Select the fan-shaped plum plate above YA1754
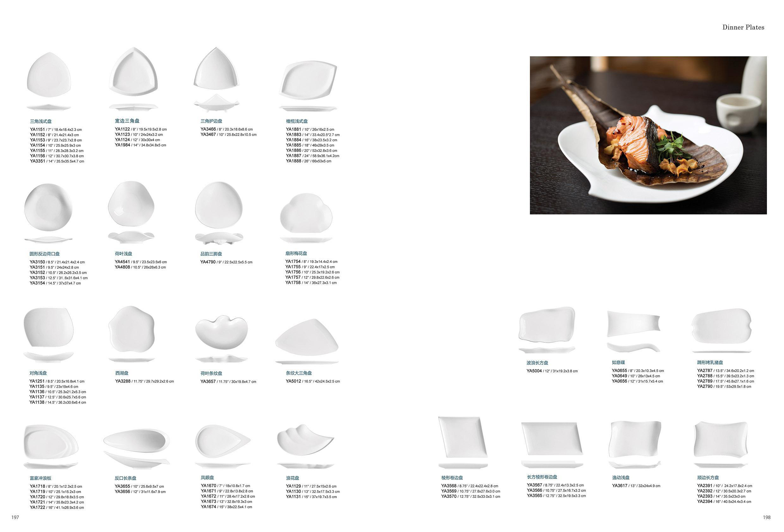 pyautogui.click(x=306, y=213)
